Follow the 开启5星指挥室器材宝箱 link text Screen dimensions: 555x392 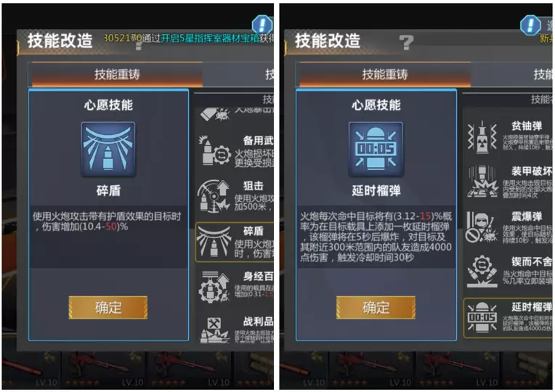pyautogui.click(x=210, y=38)
